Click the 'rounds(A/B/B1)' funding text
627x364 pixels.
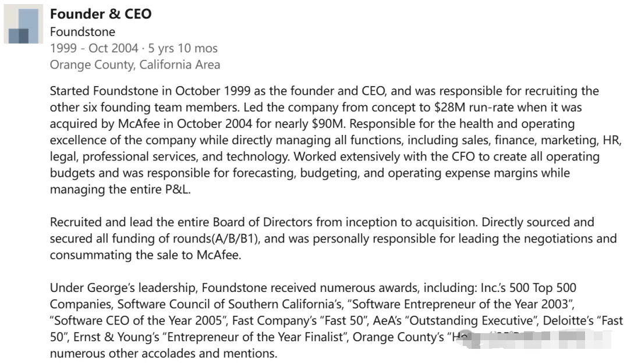click(x=217, y=238)
